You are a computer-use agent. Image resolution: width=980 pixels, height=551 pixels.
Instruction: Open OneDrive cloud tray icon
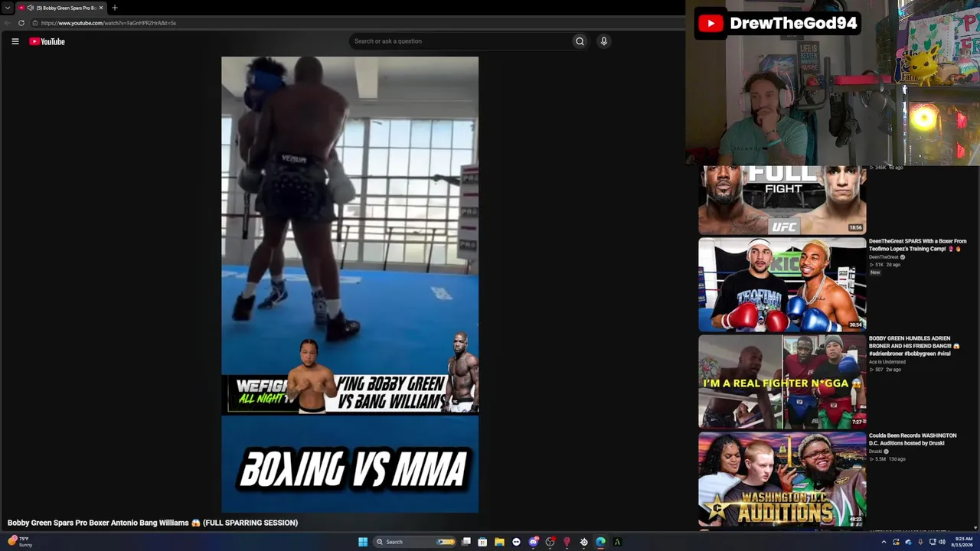point(908,542)
